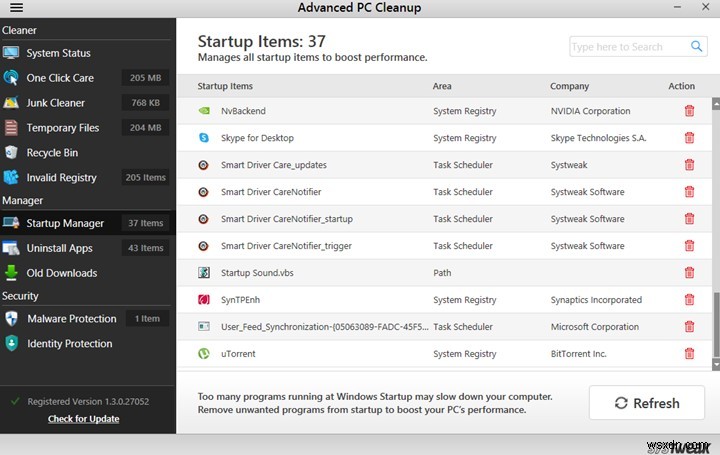Select Startup Manager in sidebar
This screenshot has height=455, width=720.
[65, 223]
